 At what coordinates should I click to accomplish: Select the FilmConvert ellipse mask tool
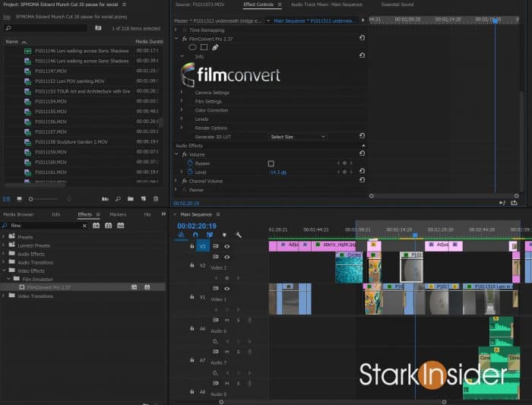coord(192,47)
